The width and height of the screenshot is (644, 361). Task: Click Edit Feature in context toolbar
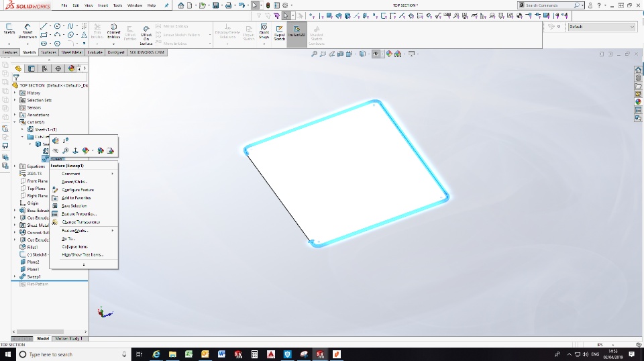coord(56,140)
